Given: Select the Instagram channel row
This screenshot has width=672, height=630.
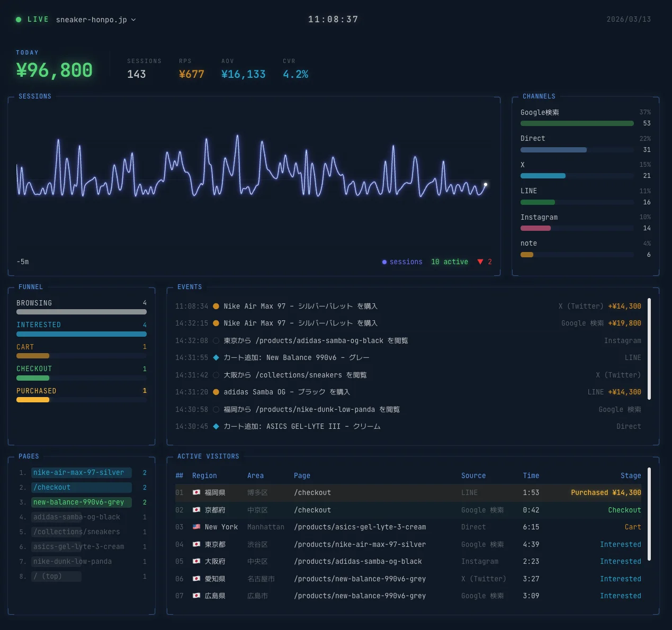Looking at the screenshot, I should pos(585,222).
